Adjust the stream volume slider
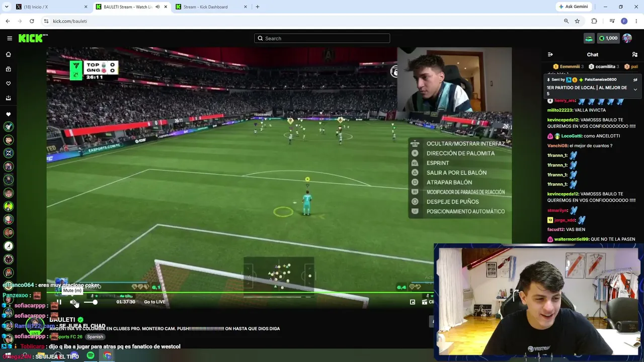644x362 pixels. (90, 302)
